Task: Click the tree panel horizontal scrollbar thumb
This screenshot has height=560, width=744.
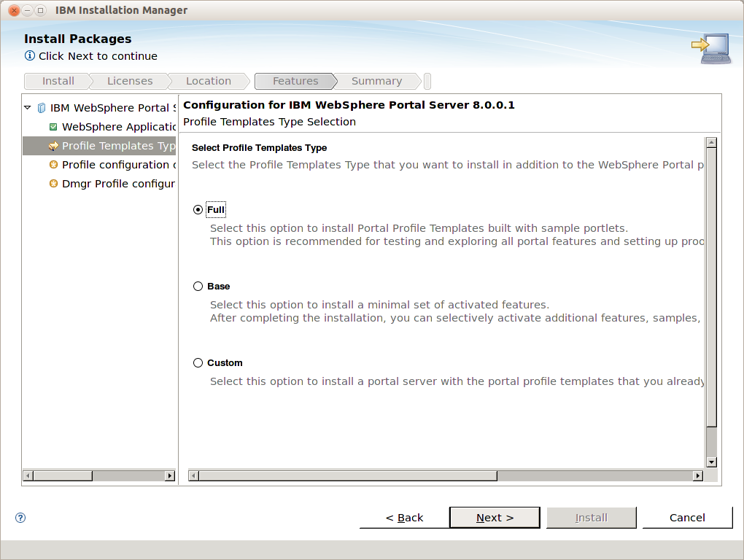Action: click(63, 475)
